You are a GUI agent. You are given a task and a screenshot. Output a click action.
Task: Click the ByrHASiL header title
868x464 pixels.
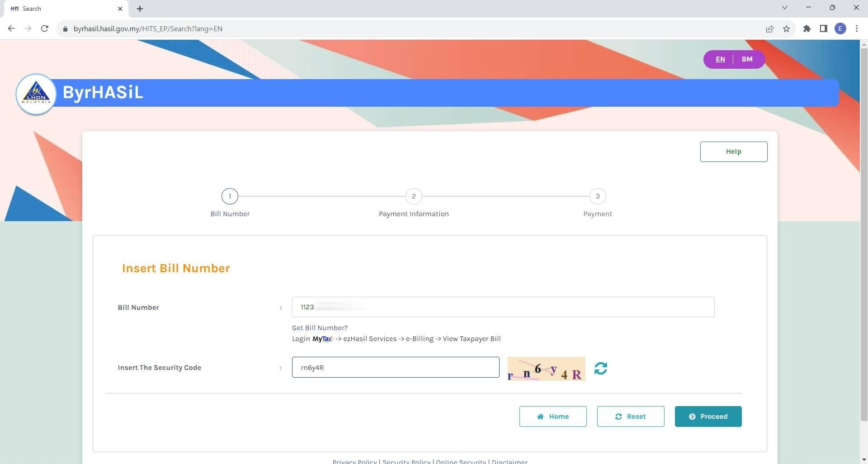pyautogui.click(x=103, y=92)
